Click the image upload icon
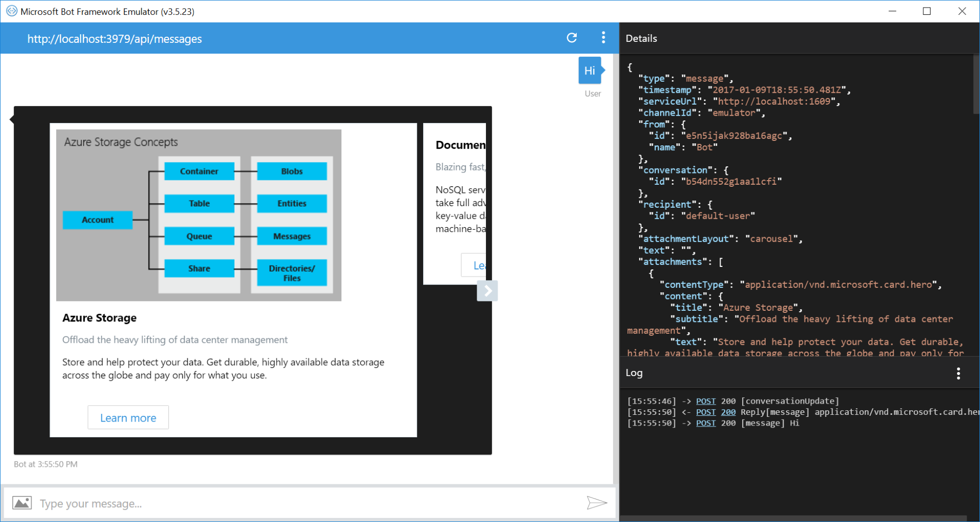 22,503
